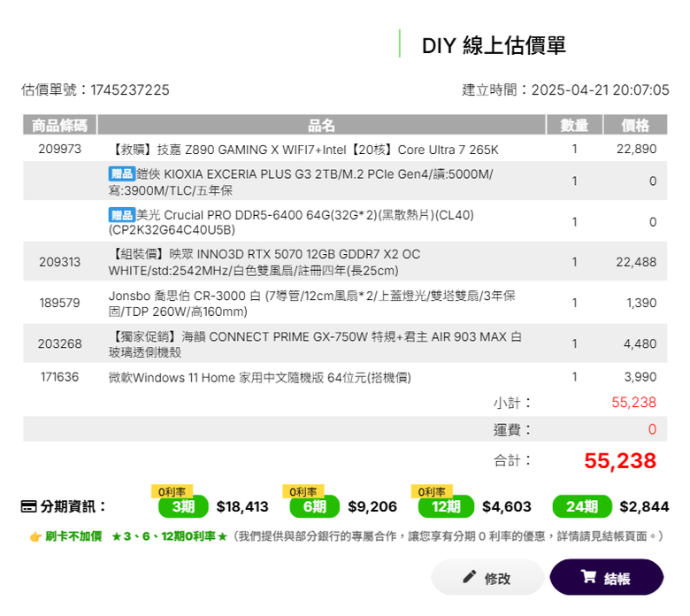
Task: Click the INNO3D RTX 5070 12GB item
Action: click(x=264, y=262)
